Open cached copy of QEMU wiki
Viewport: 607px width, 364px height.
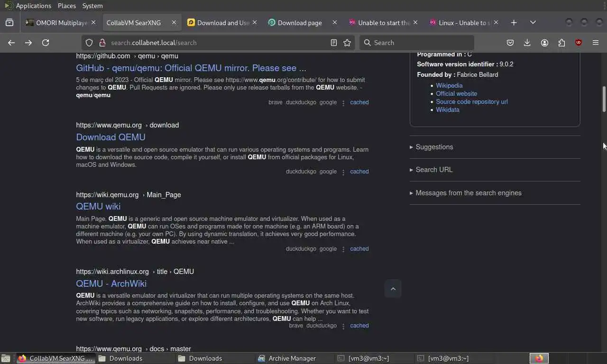[x=359, y=249]
